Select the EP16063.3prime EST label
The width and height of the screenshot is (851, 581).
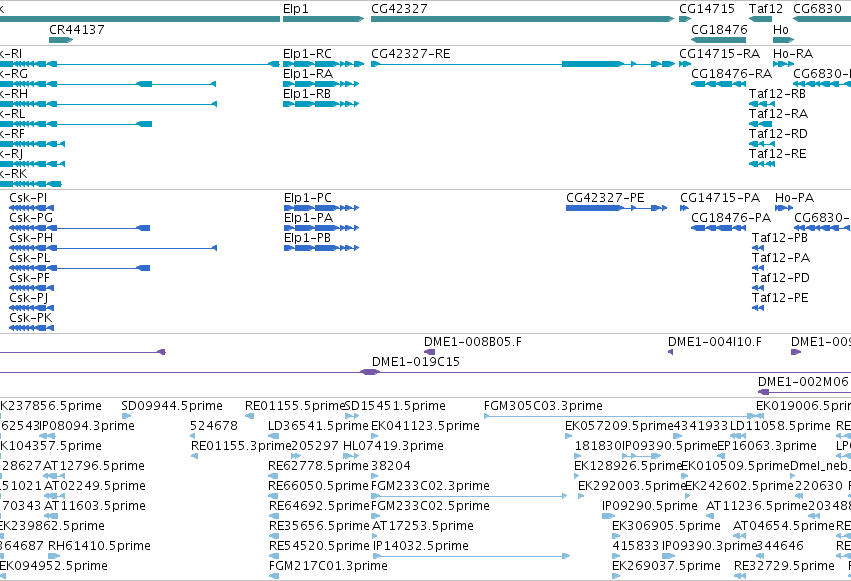[767, 446]
